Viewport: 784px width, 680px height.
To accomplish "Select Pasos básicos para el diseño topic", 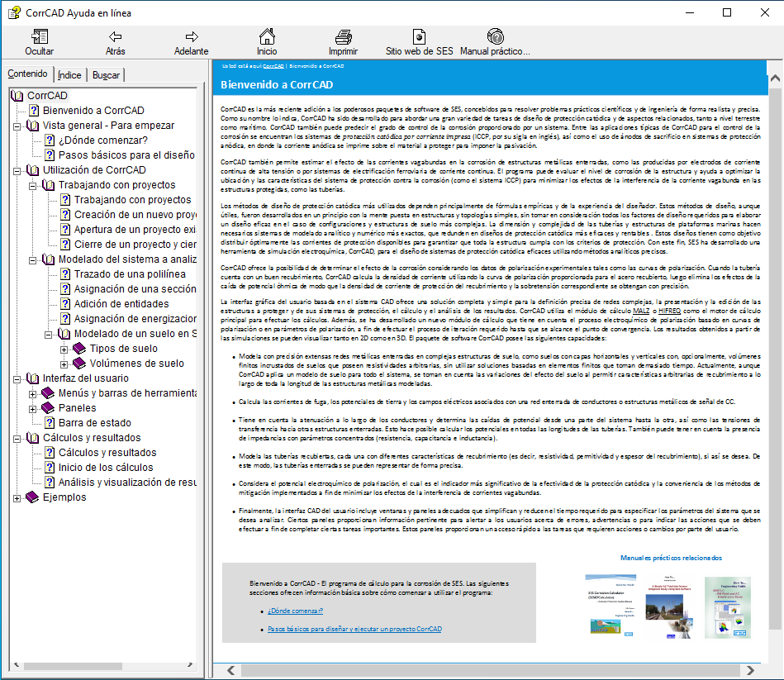I will 126,155.
